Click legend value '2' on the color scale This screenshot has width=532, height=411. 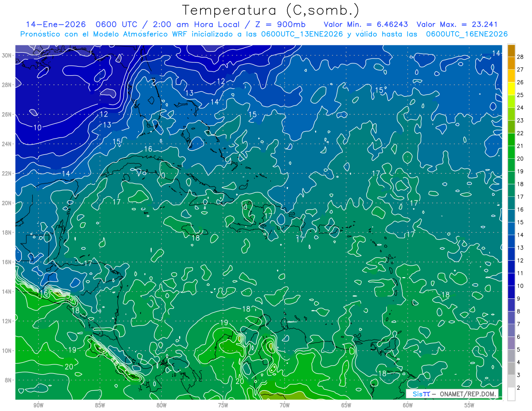[x=519, y=388]
